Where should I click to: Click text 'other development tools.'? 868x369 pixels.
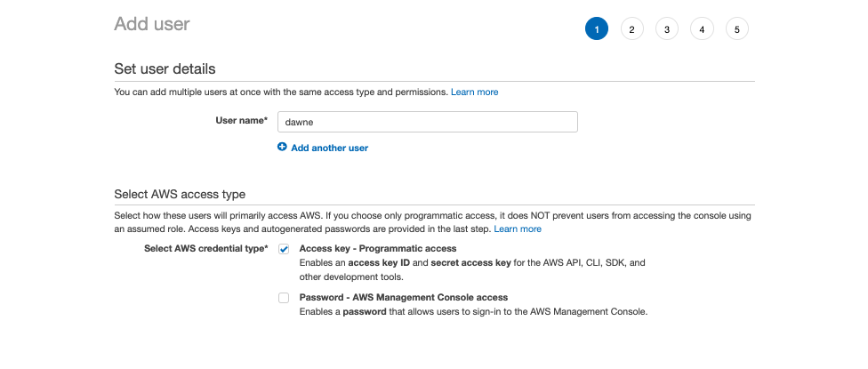coord(351,277)
